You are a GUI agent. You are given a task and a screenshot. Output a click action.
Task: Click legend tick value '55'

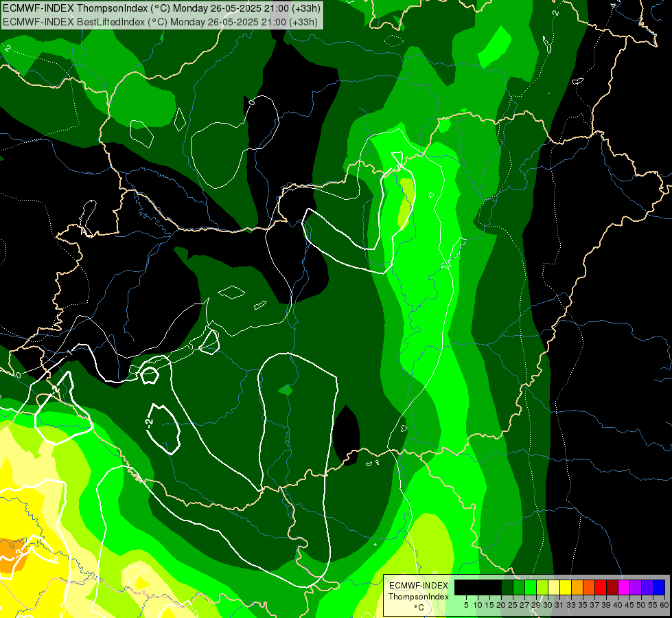tap(653, 605)
